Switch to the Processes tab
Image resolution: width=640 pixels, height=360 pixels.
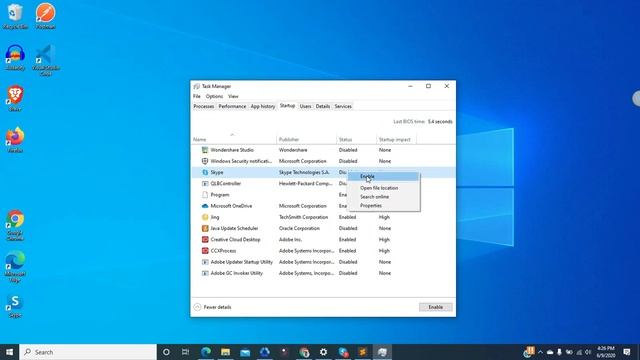tap(204, 106)
